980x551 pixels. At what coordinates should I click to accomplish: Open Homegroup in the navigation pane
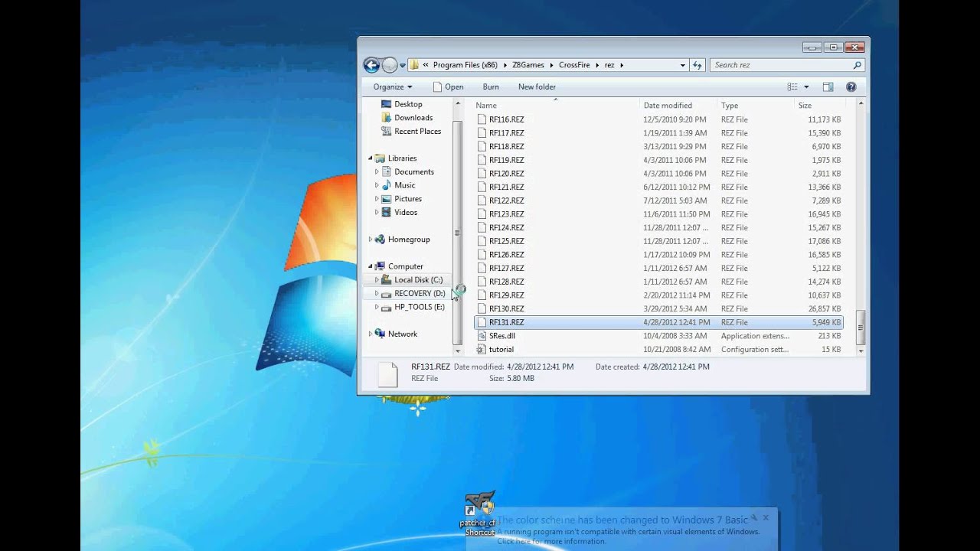[x=409, y=240]
